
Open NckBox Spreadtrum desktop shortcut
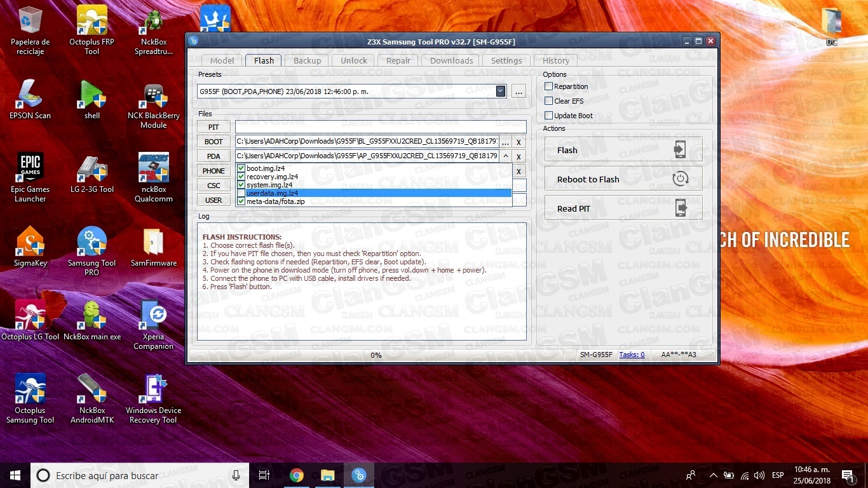pyautogui.click(x=154, y=30)
